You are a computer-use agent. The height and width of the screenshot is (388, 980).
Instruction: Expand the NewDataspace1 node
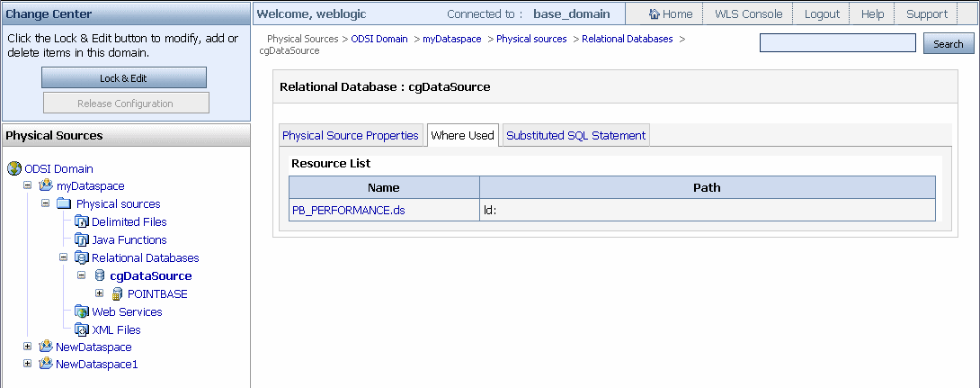point(28,363)
